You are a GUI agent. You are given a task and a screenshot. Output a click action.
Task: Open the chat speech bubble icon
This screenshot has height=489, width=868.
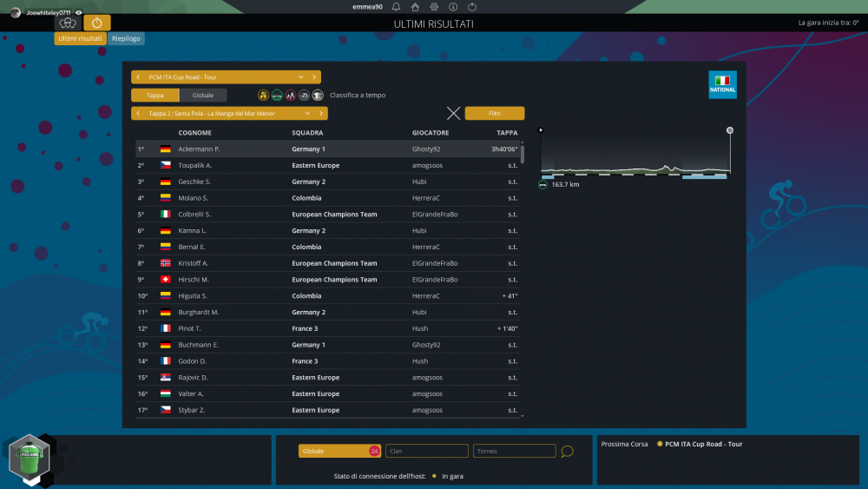point(567,452)
